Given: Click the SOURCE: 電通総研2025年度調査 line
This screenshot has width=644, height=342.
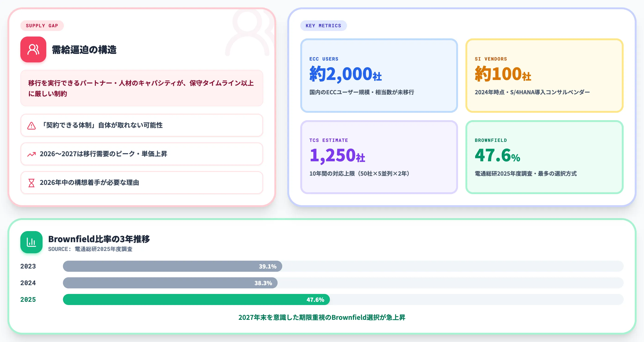Looking at the screenshot, I should pyautogui.click(x=90, y=249).
